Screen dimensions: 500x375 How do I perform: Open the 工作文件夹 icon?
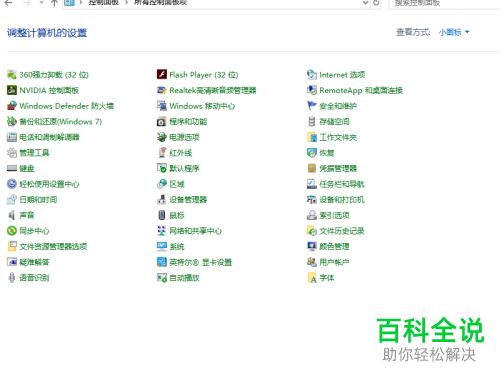pyautogui.click(x=312, y=137)
